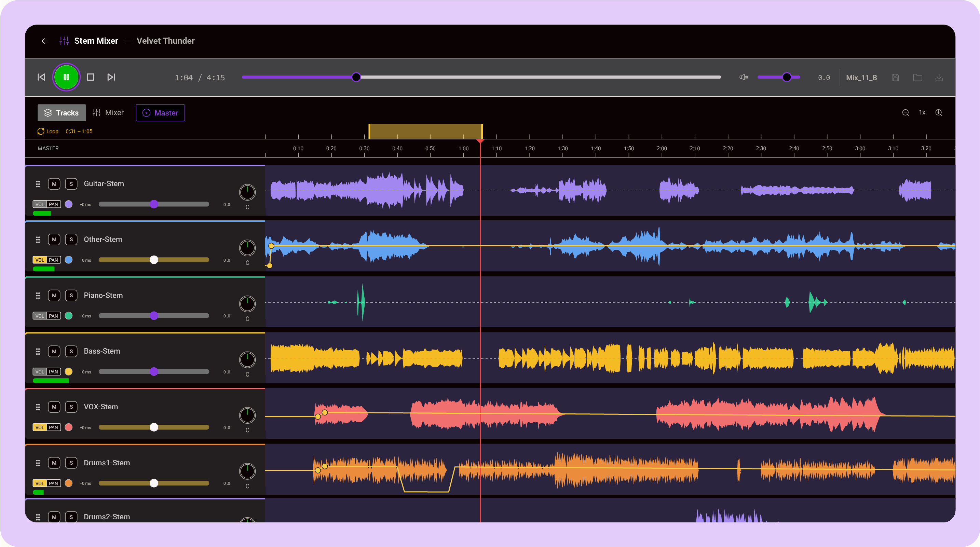Viewport: 980px width, 547px height.
Task: Solo the Drums2-Stem track
Action: click(x=71, y=517)
